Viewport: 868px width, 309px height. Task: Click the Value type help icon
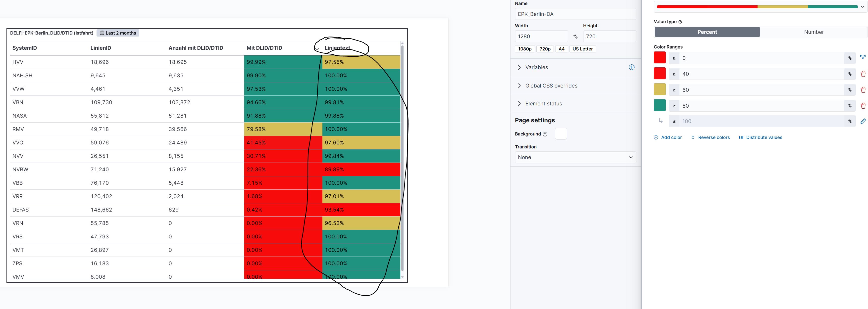point(680,22)
